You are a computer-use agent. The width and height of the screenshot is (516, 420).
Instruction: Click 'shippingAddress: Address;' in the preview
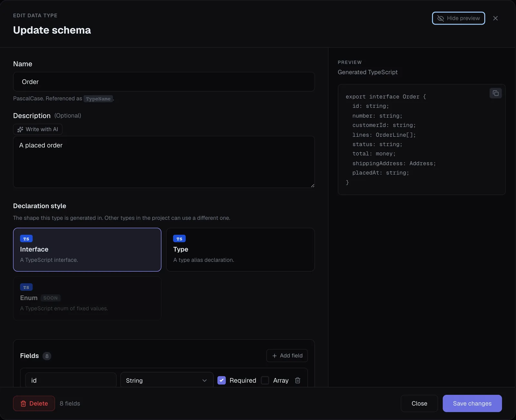pos(394,164)
